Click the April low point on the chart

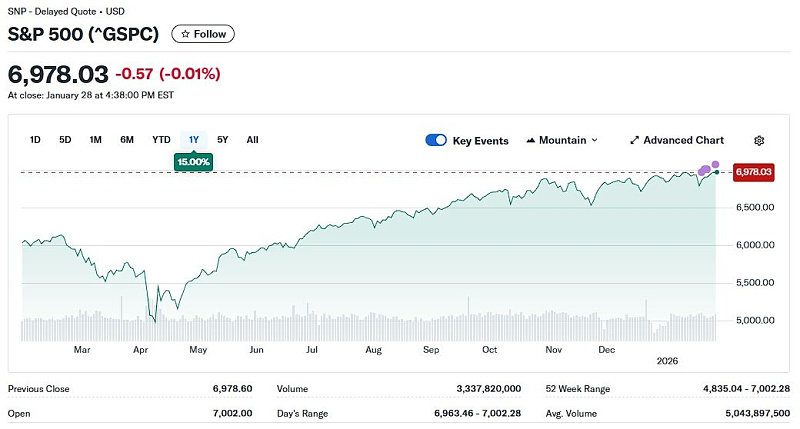(x=155, y=322)
